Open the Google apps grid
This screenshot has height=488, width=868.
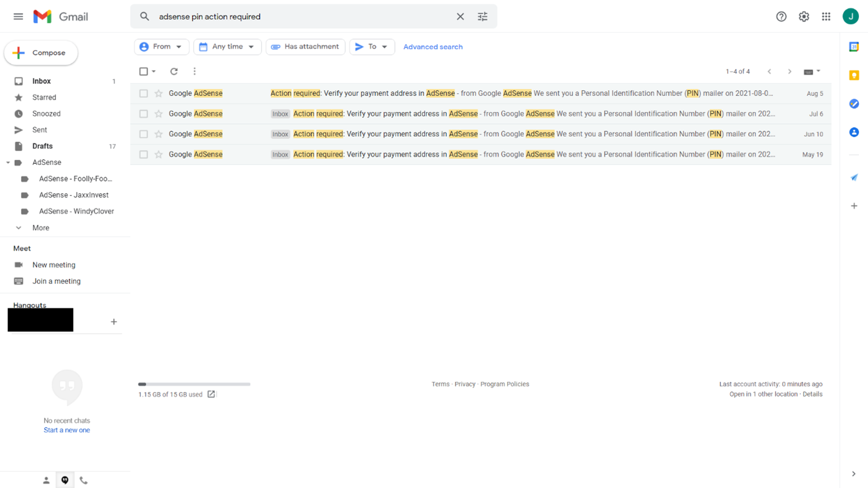point(826,16)
